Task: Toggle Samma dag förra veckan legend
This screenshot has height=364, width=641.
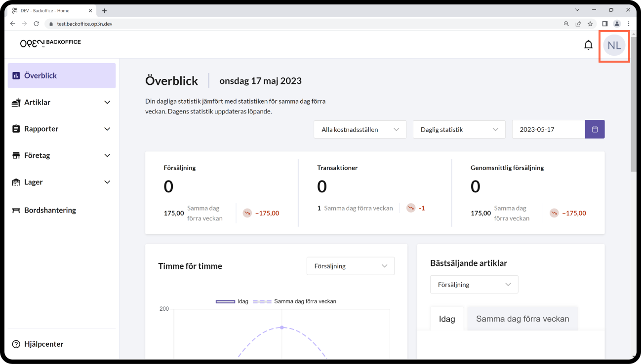Action: (295, 301)
